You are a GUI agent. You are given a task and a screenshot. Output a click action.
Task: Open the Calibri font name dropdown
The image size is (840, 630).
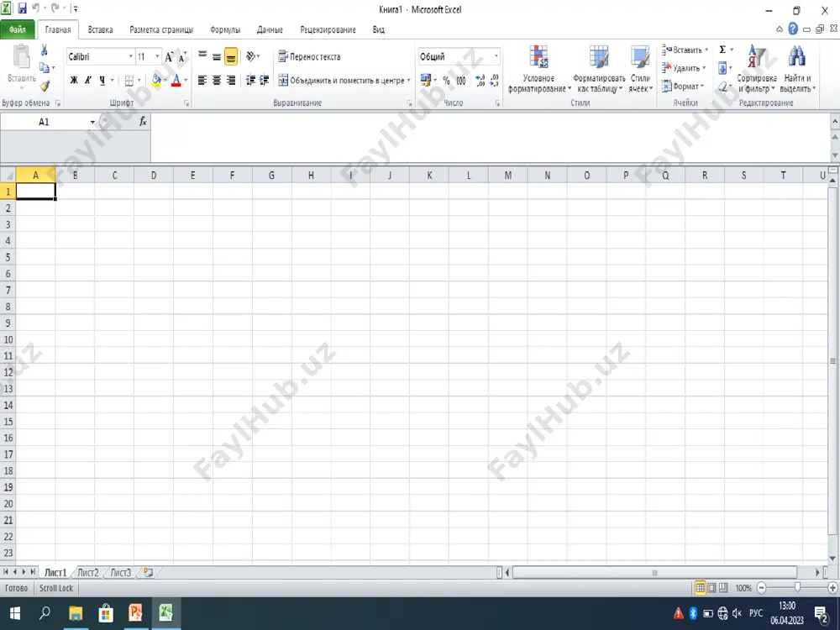click(x=130, y=57)
